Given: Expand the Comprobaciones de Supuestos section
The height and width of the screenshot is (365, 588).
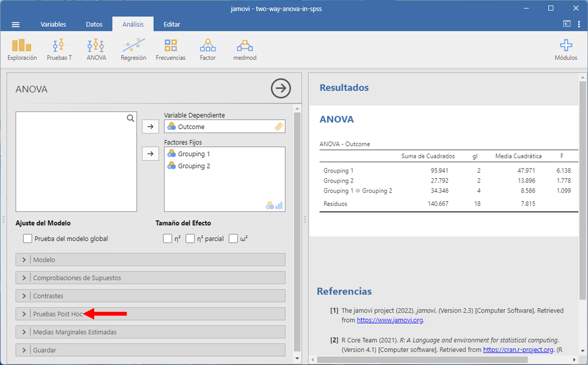Looking at the screenshot, I should pos(77,278).
